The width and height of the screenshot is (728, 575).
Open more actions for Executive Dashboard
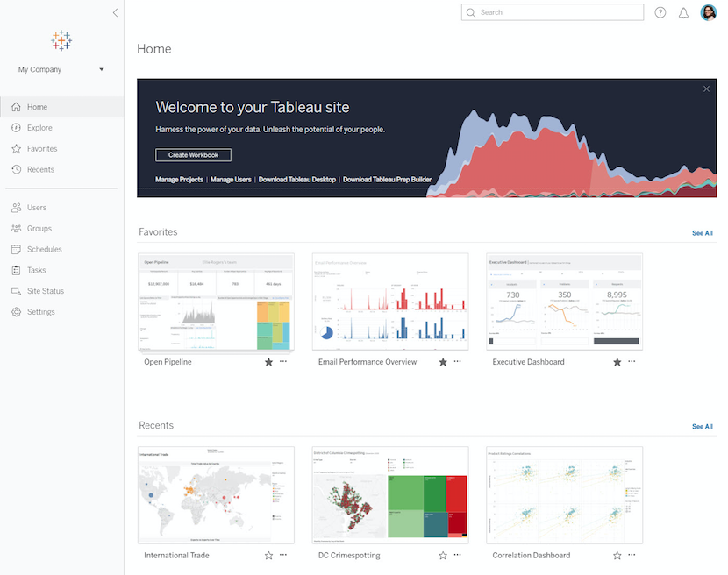[632, 361]
